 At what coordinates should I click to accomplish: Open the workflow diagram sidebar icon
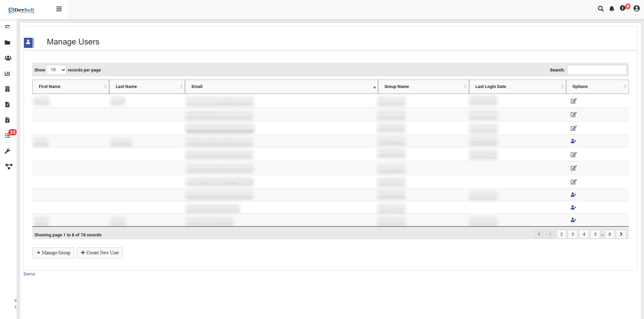[8, 166]
